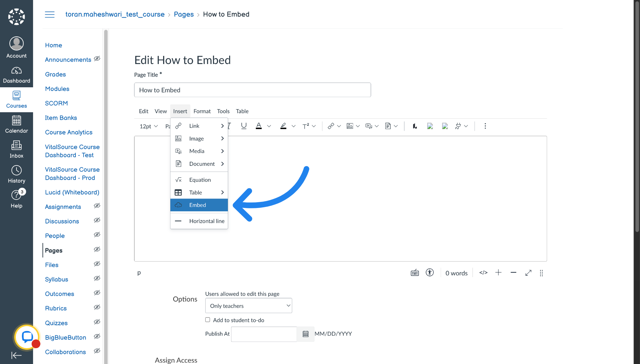This screenshot has width=640, height=364.
Task: Expand the editor to fullscreen
Action: 528,273
